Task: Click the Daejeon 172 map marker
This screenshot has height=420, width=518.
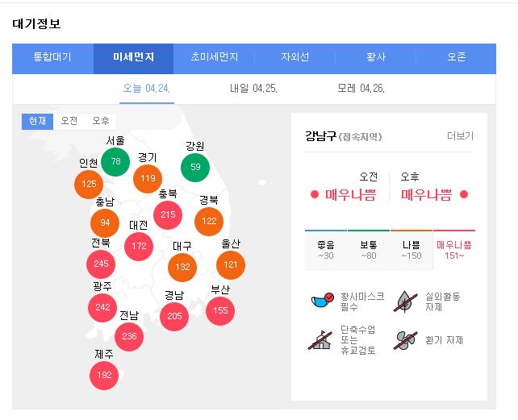Action: tap(139, 245)
